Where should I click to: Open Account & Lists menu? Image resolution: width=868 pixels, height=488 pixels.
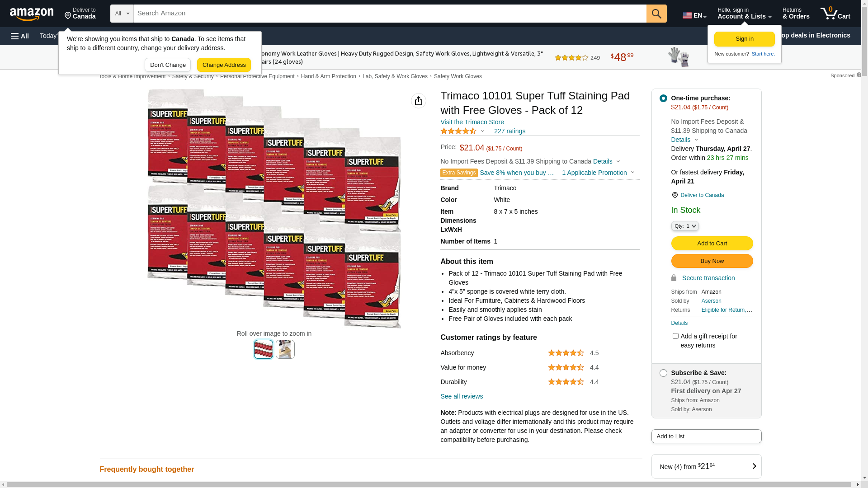click(x=744, y=14)
